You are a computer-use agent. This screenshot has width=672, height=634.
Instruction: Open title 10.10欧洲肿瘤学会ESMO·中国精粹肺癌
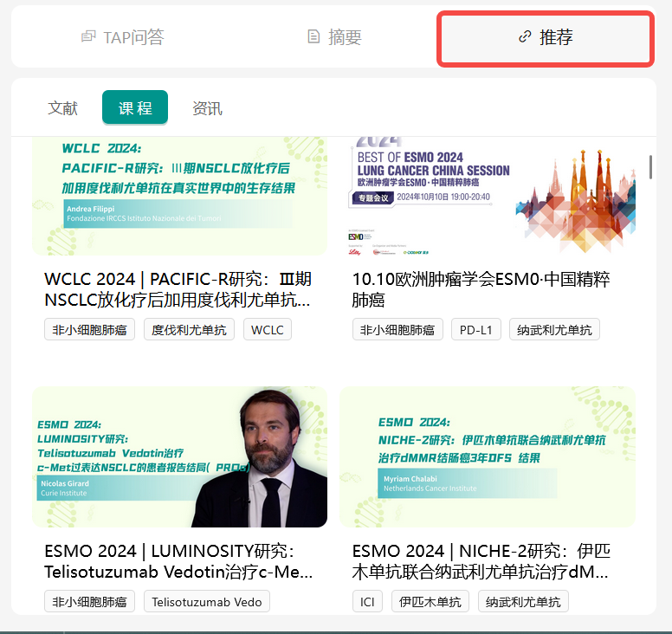point(481,289)
